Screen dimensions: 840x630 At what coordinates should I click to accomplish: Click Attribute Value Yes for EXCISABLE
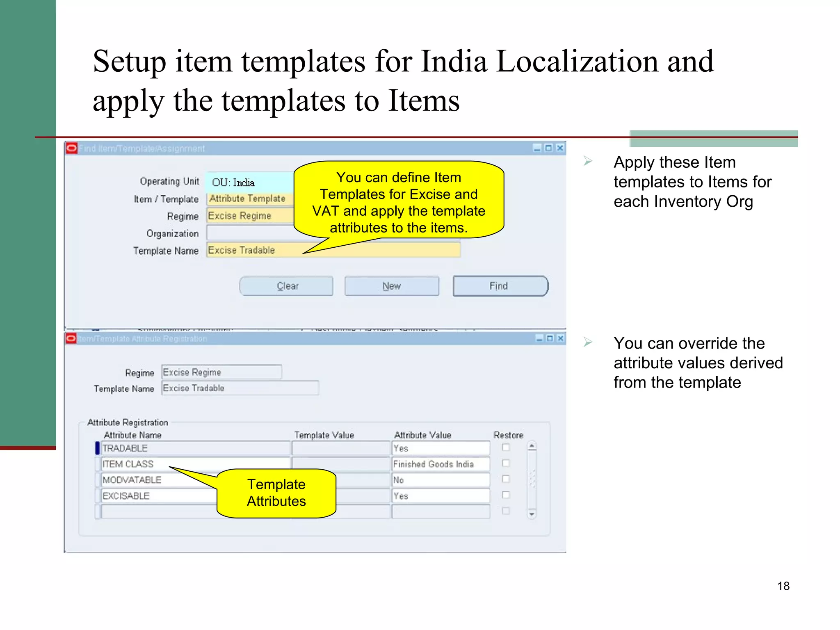tap(441, 496)
